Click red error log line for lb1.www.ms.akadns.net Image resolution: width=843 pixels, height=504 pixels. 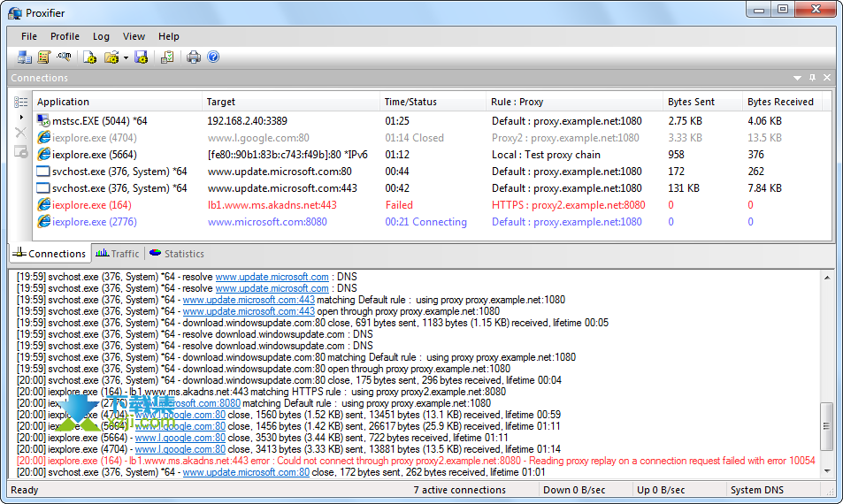coord(416,461)
